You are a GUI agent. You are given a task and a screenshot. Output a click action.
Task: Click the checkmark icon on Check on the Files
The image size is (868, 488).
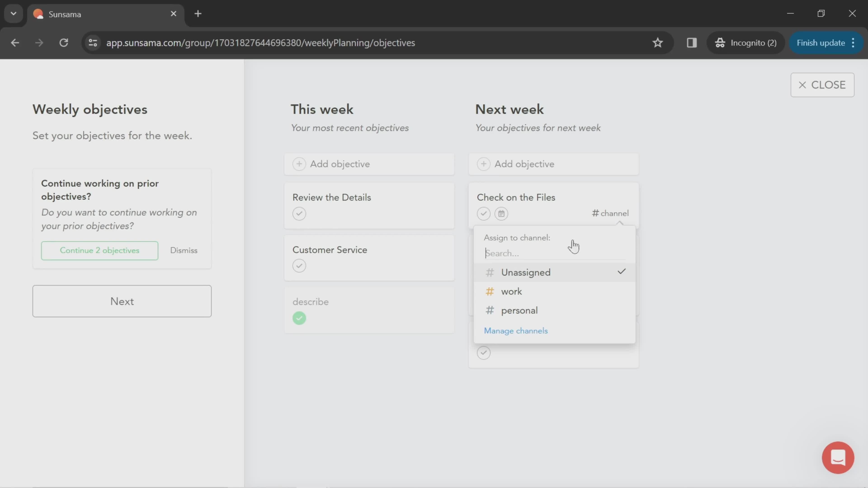tap(484, 213)
